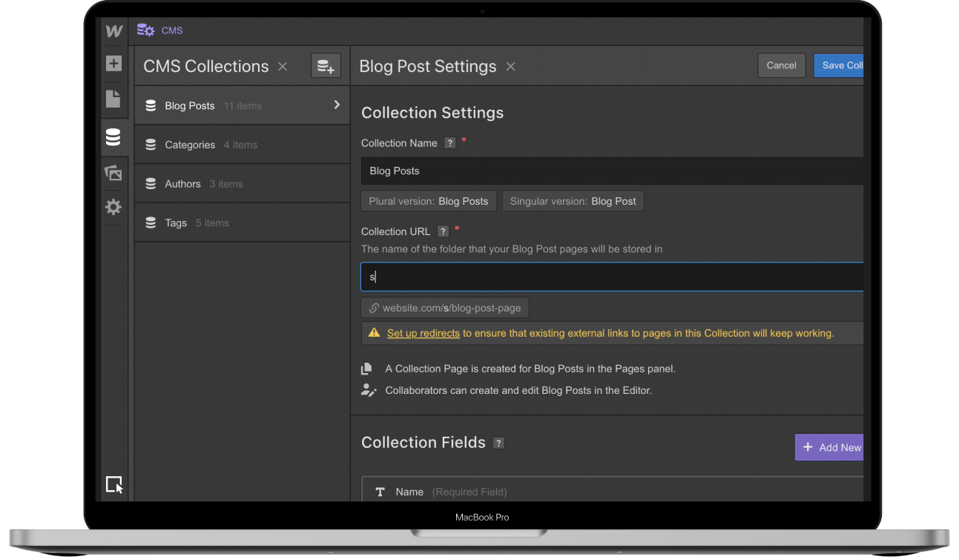Click the Cancel button
Screen dimensions: 959x560
781,65
